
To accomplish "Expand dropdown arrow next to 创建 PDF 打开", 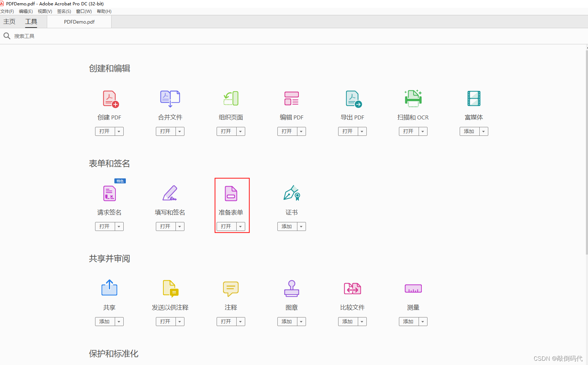I will pyautogui.click(x=119, y=132).
